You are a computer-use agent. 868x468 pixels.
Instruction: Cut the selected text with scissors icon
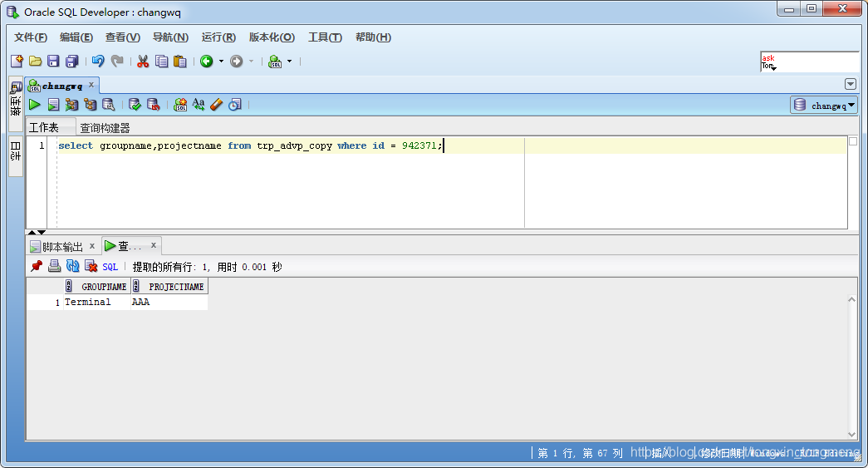click(x=143, y=62)
